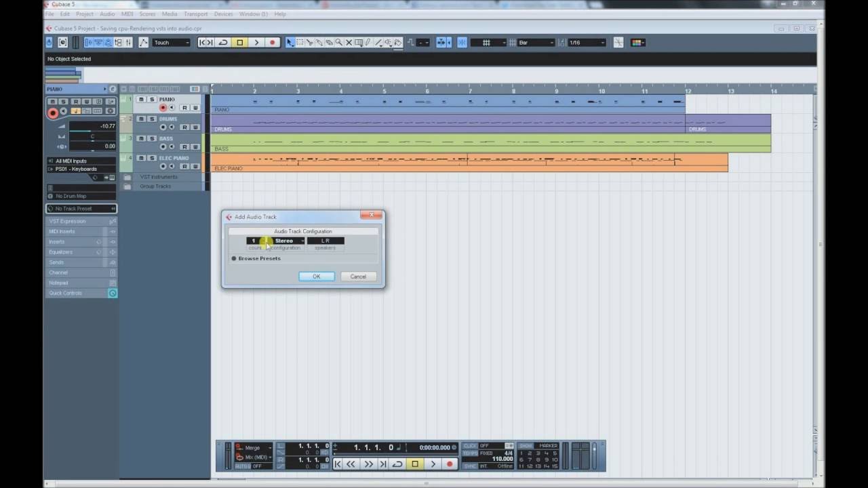The width and height of the screenshot is (868, 488).
Task: Select the Split scissors tool
Action: pos(309,42)
